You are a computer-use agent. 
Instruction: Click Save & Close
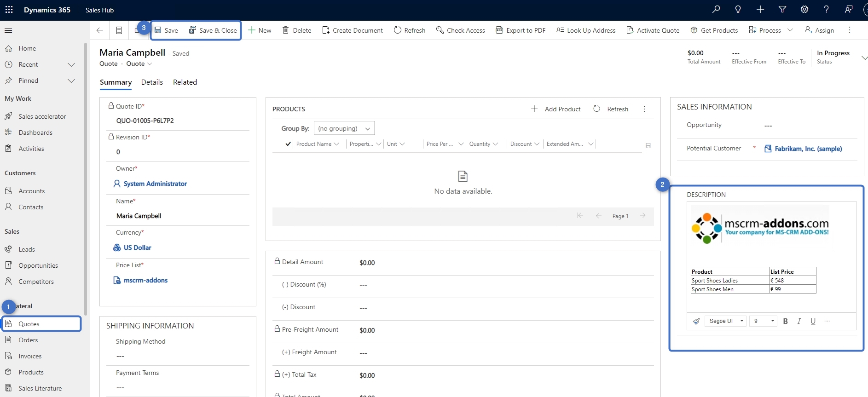tap(213, 30)
